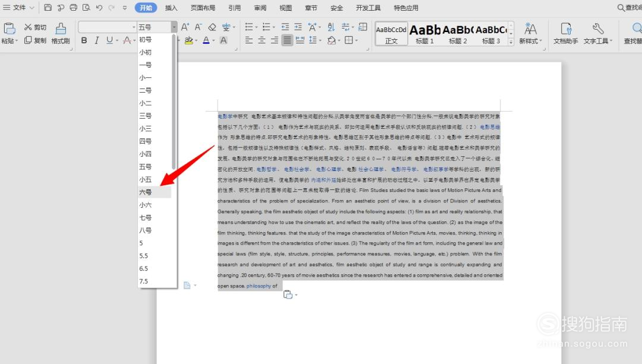Click the small page icon left of document
The image size is (642, 364).
pos(187,285)
